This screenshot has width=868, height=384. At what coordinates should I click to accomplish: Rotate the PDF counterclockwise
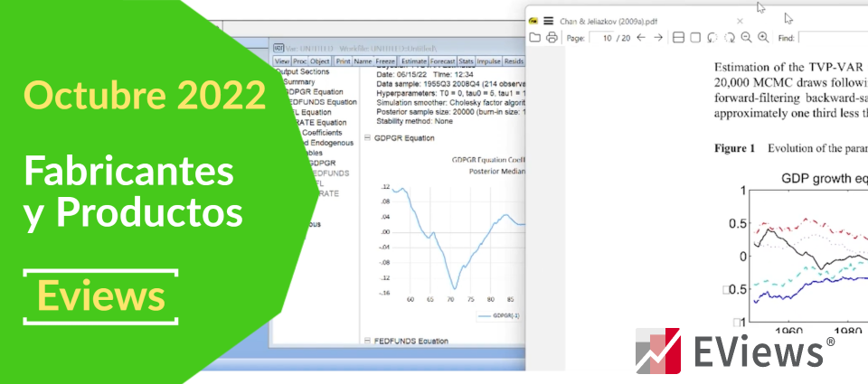pos(712,38)
